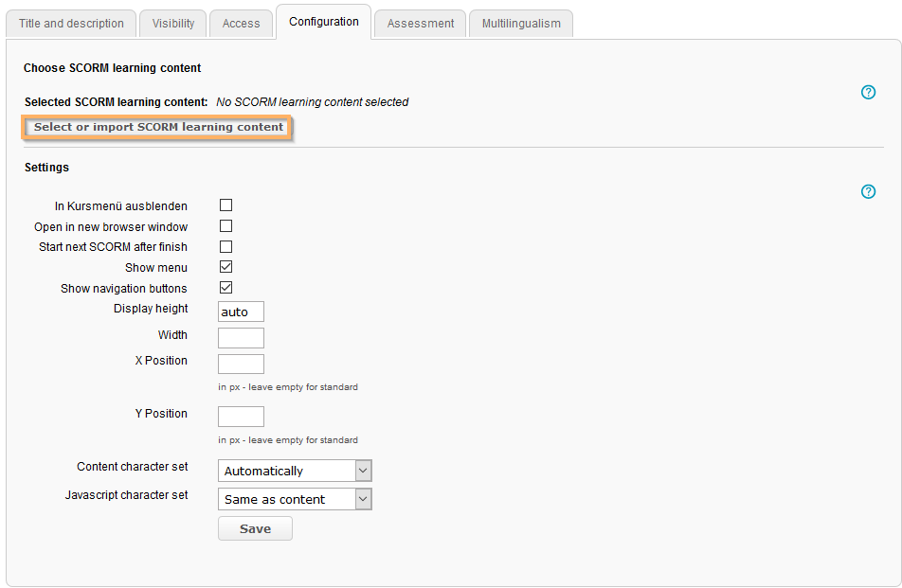This screenshot has height=588, width=902.
Task: Open the Javascript character set dropdown
Action: pyautogui.click(x=295, y=499)
